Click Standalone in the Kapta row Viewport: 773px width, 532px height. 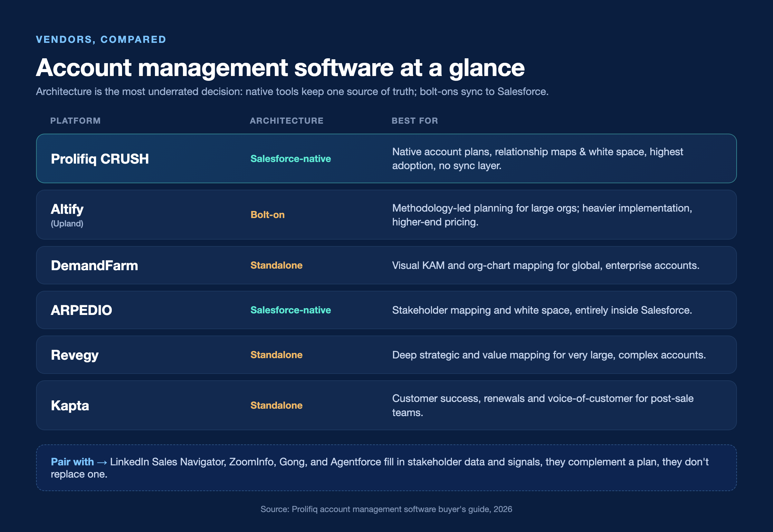pyautogui.click(x=276, y=405)
